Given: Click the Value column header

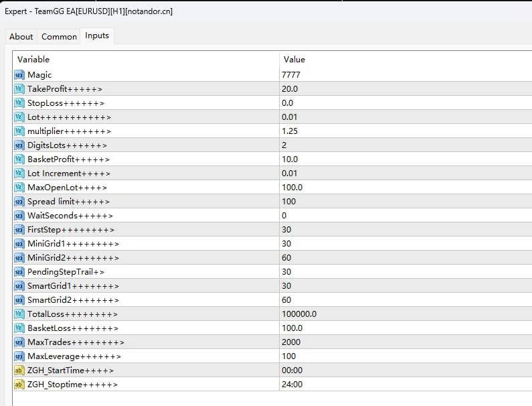Looking at the screenshot, I should 294,60.
